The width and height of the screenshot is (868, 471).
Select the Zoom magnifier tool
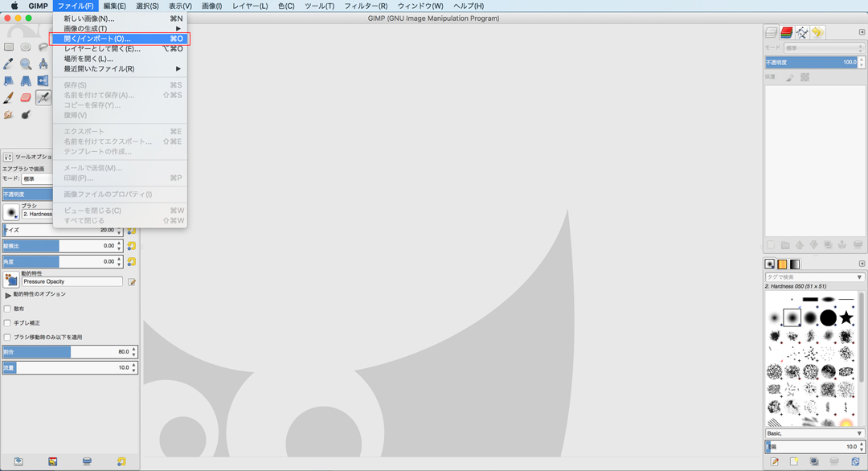point(26,63)
